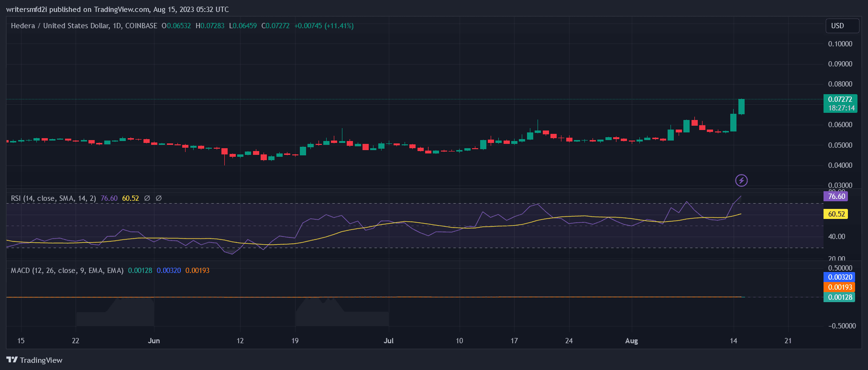Click the blue 0.00320 MACD axis label

[x=840, y=277]
